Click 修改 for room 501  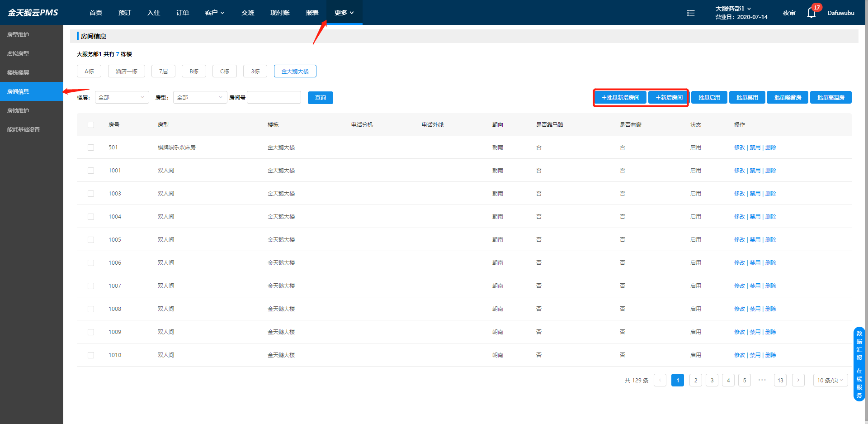(740, 148)
